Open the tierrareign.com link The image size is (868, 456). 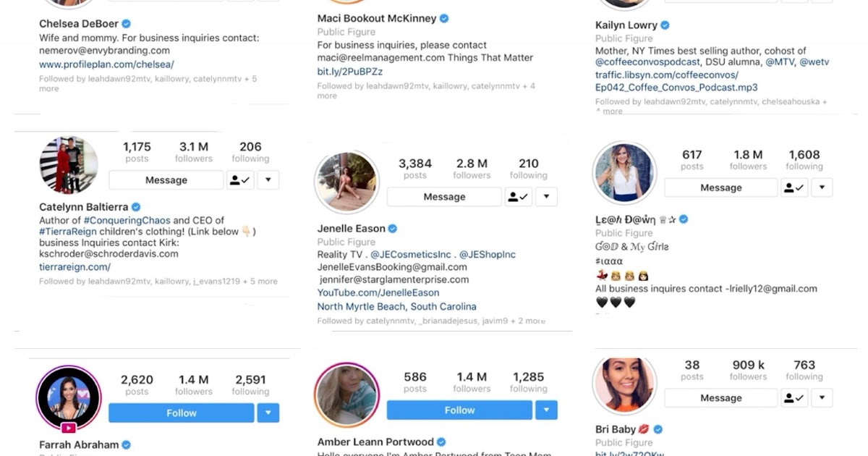pyautogui.click(x=75, y=267)
